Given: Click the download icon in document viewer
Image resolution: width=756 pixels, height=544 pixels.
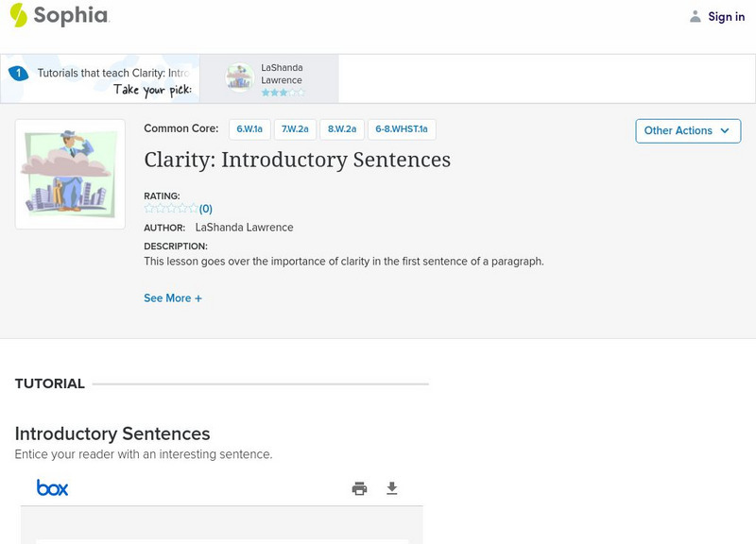Looking at the screenshot, I should point(392,488).
